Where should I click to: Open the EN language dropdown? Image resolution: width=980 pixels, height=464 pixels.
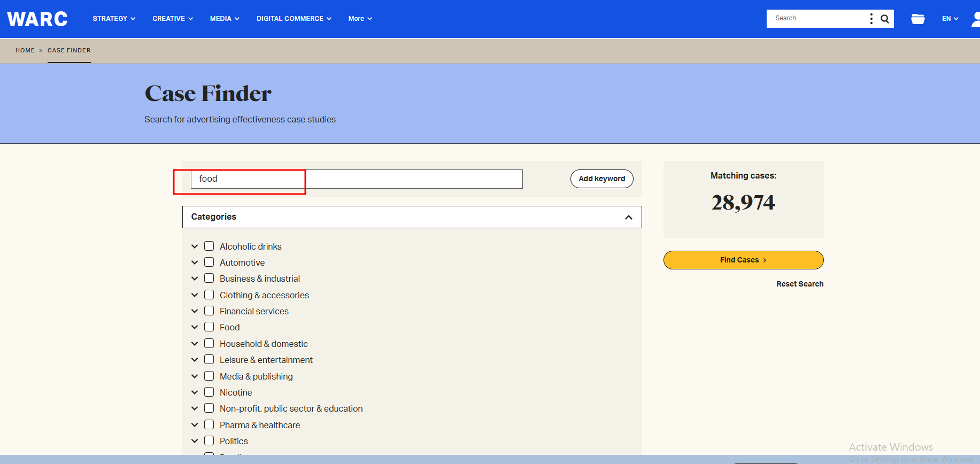pos(950,19)
